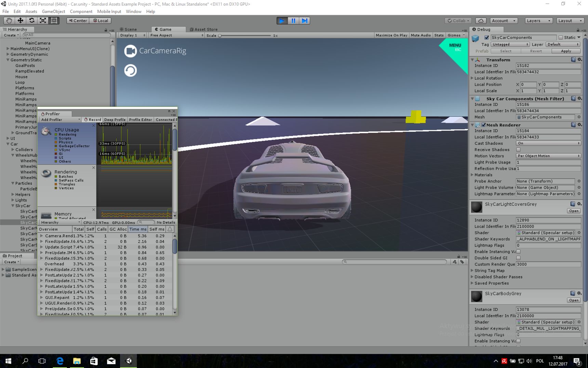This screenshot has width=588, height=368.
Task: Open Motion Vectors dropdown
Action: (x=548, y=156)
